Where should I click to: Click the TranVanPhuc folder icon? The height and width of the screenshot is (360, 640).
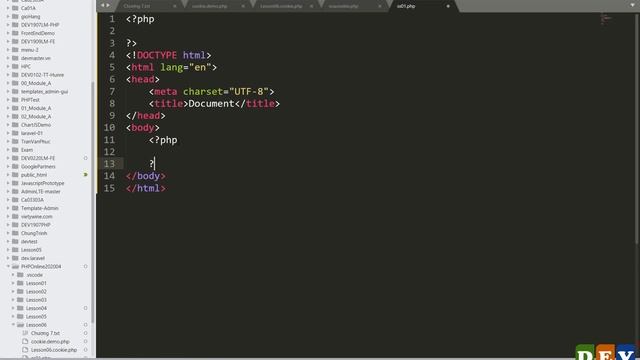pyautogui.click(x=15, y=142)
